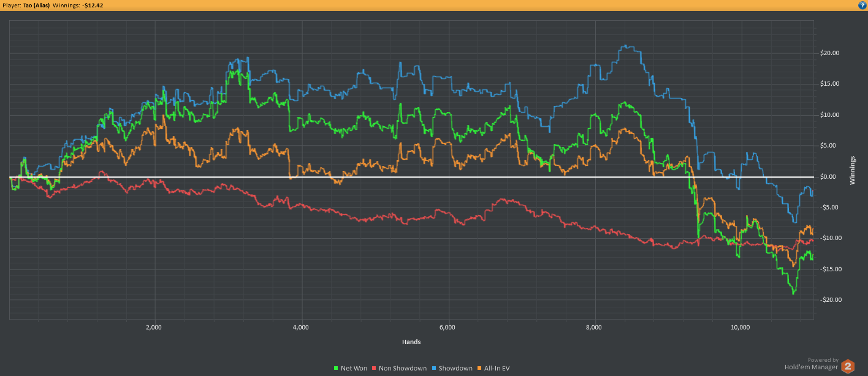The width and height of the screenshot is (868, 376).
Task: Click the 2,000 hands axis label
Action: pos(154,328)
